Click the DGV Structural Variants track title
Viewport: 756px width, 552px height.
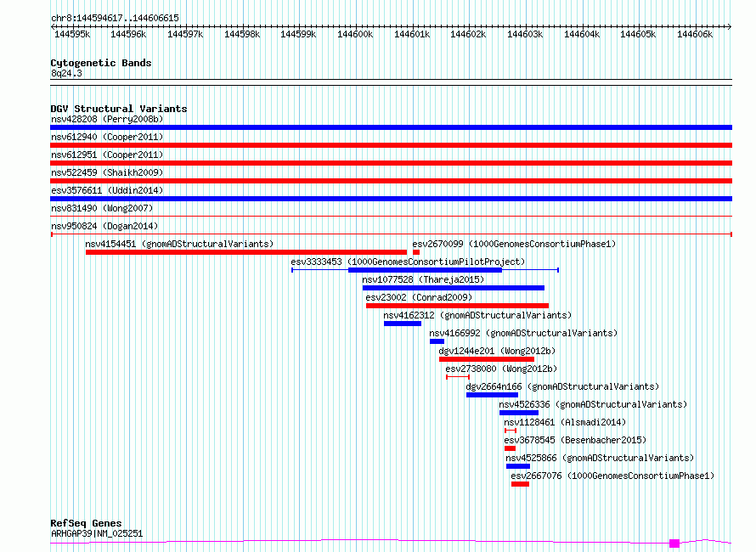pyautogui.click(x=119, y=109)
